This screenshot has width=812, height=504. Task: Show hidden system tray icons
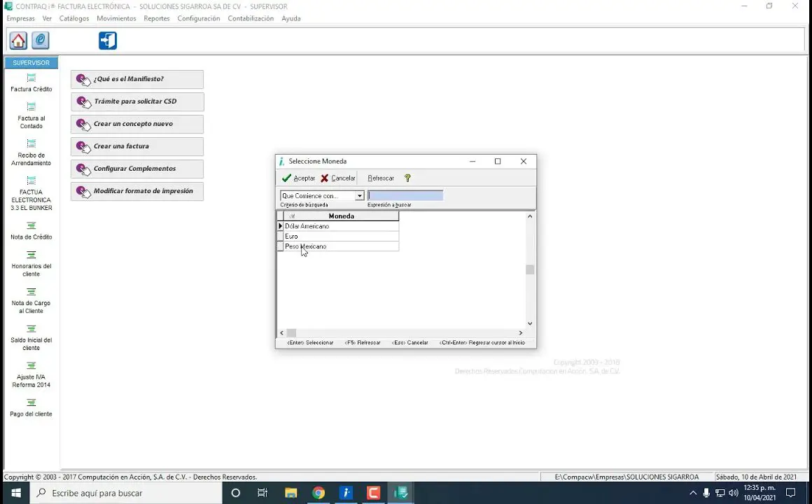(x=693, y=493)
